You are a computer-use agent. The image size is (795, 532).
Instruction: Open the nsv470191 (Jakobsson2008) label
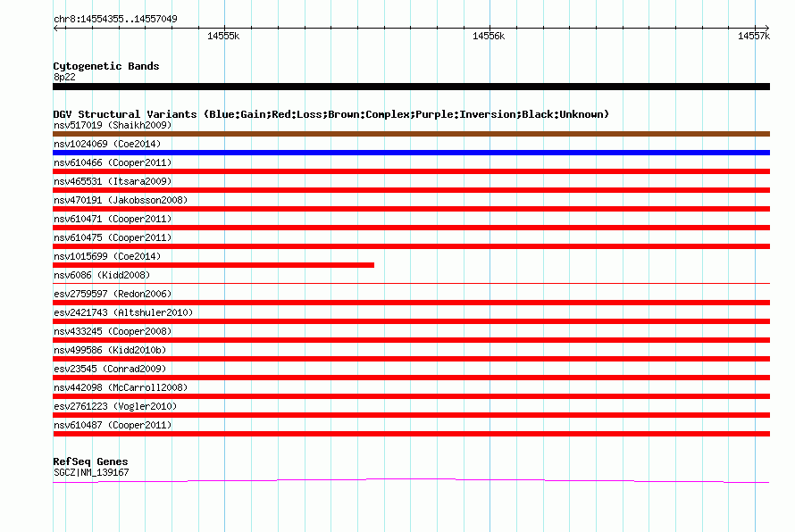click(121, 200)
